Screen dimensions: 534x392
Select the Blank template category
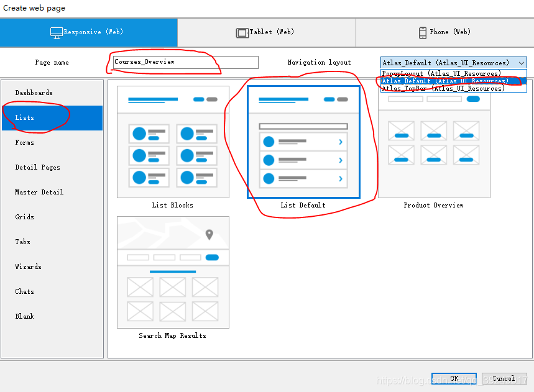(x=25, y=317)
